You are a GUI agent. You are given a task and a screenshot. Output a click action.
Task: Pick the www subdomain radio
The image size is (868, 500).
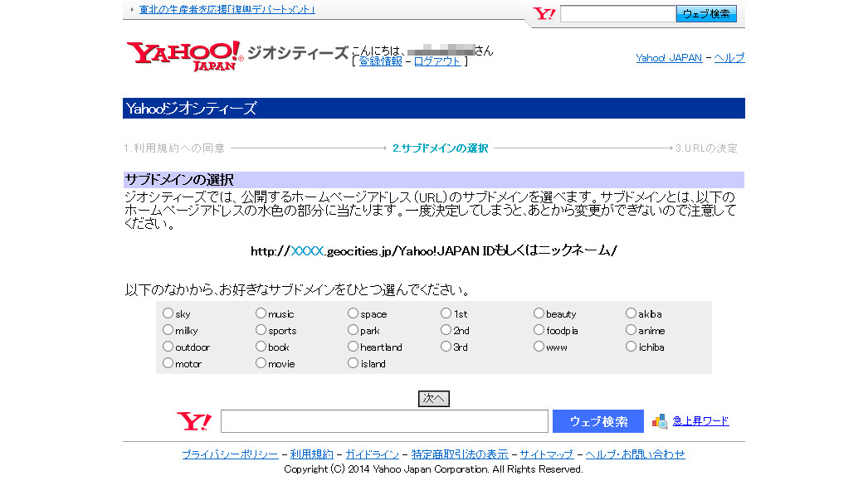539,347
